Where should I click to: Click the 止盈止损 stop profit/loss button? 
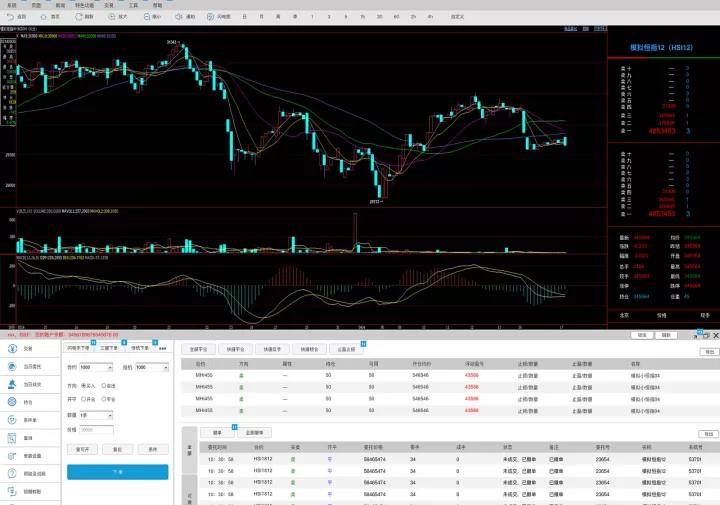click(x=346, y=349)
